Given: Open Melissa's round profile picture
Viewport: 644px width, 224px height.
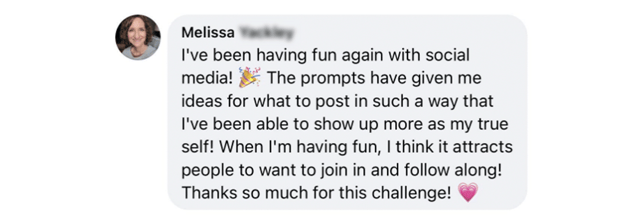Looking at the screenshot, I should [x=138, y=37].
